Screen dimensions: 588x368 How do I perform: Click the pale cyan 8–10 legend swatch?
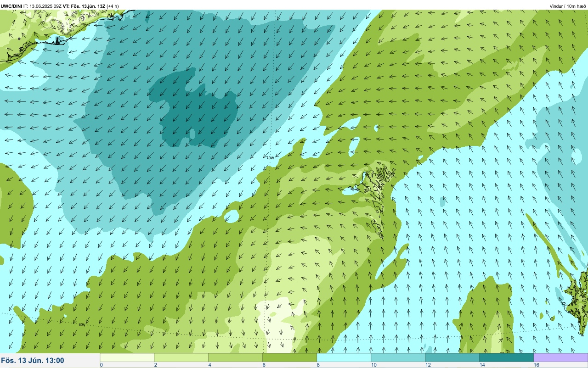pos(344,357)
